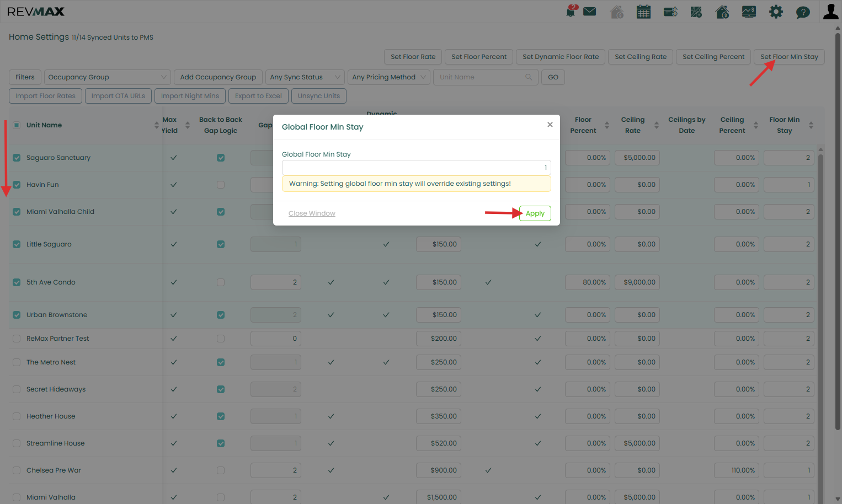Focus the Unit Name search field
The width and height of the screenshot is (842, 504).
(486, 77)
